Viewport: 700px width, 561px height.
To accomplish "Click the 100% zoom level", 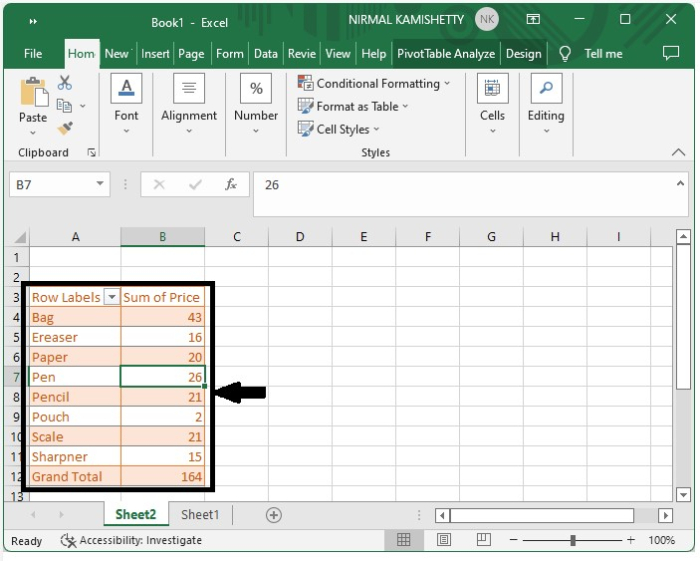I will (661, 540).
